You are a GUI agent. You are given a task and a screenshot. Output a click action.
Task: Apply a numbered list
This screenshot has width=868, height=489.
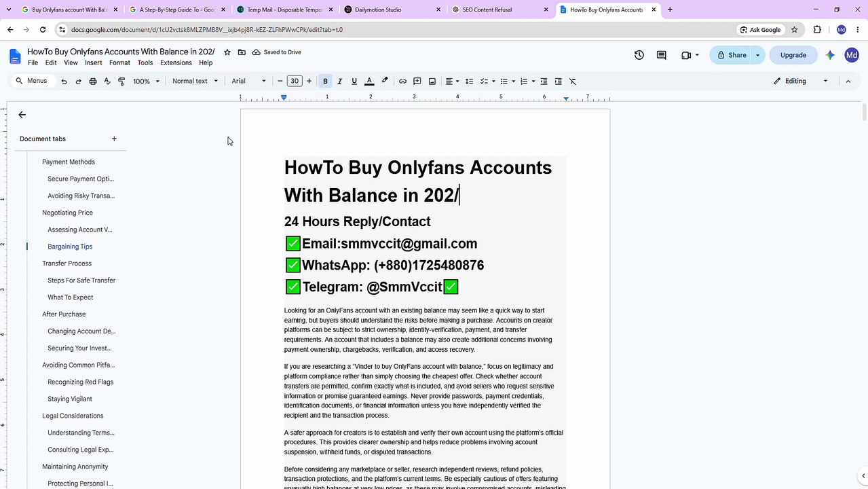point(523,81)
